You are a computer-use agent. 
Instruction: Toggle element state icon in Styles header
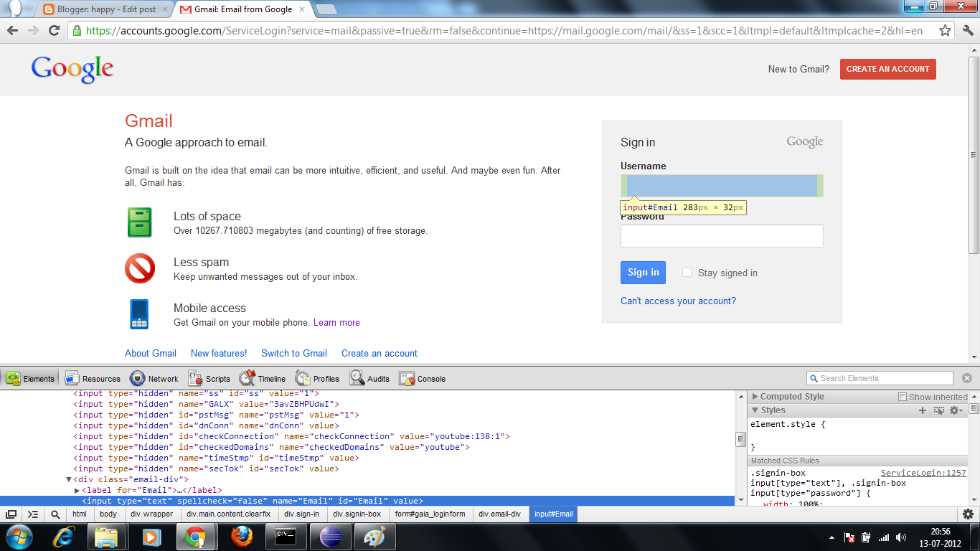click(939, 410)
